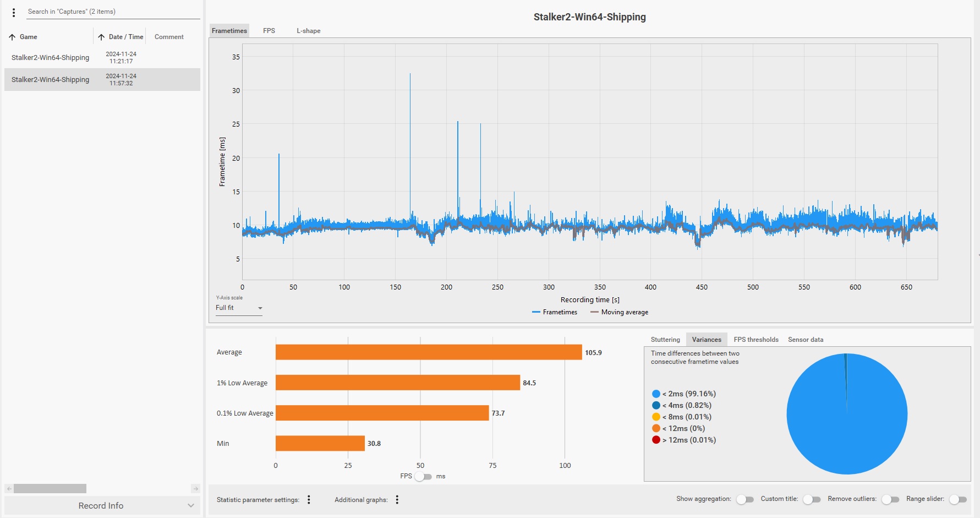Open Statistic parameter settings three-dot menu
This screenshot has height=518, width=980.
(x=309, y=499)
